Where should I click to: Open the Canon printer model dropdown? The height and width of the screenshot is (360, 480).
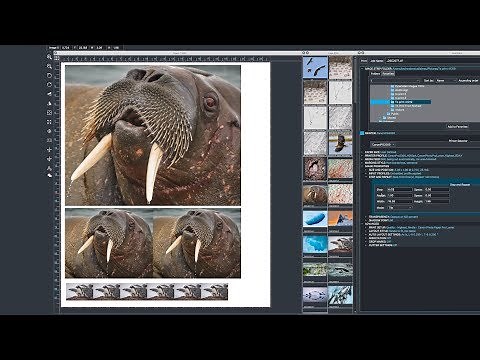tap(383, 145)
